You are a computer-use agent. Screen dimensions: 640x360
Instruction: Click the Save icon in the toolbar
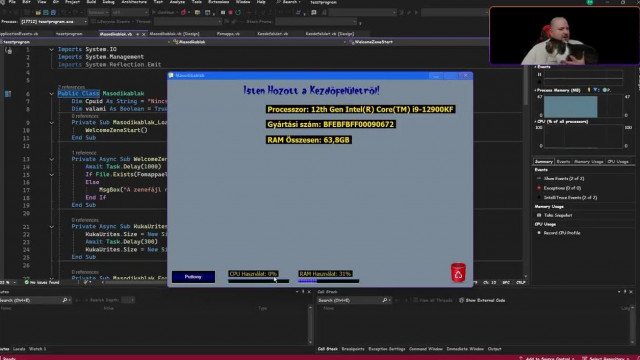[x=46, y=13]
